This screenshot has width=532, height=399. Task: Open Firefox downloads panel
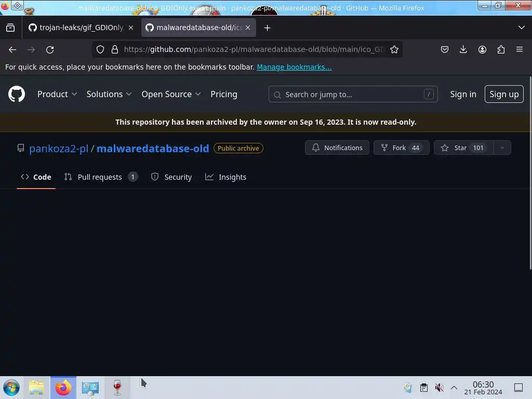(463, 49)
